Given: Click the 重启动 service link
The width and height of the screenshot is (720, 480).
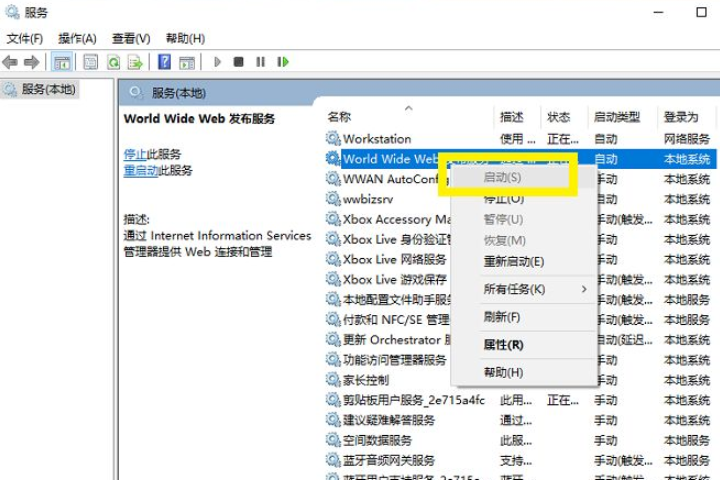Looking at the screenshot, I should [x=141, y=171].
